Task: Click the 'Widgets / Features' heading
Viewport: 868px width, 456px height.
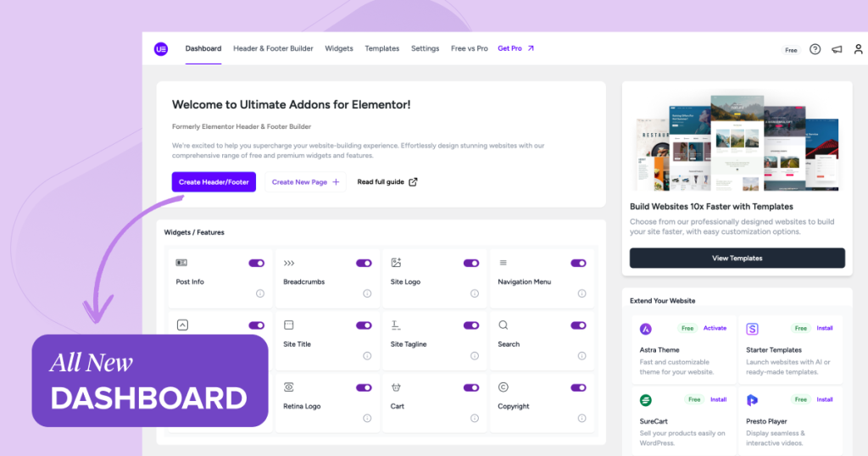Action: (194, 232)
